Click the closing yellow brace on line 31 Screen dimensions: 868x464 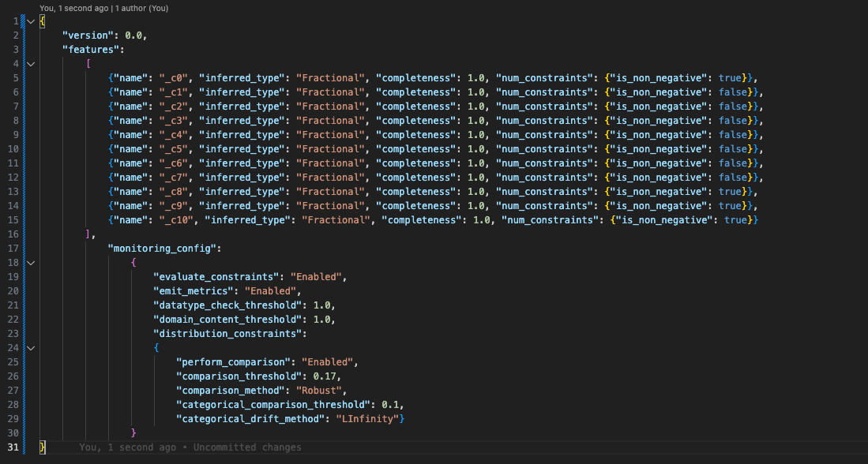(43, 447)
